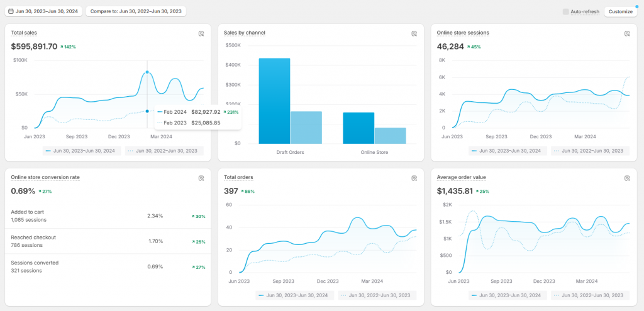
Task: Open the Compare to date range dropdown
Action: [x=136, y=11]
